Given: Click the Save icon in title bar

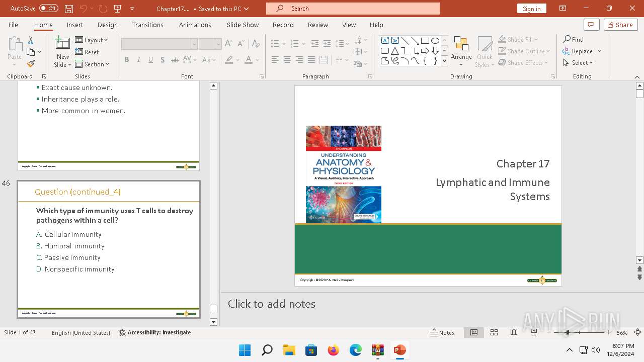Looking at the screenshot, I should [69, 9].
